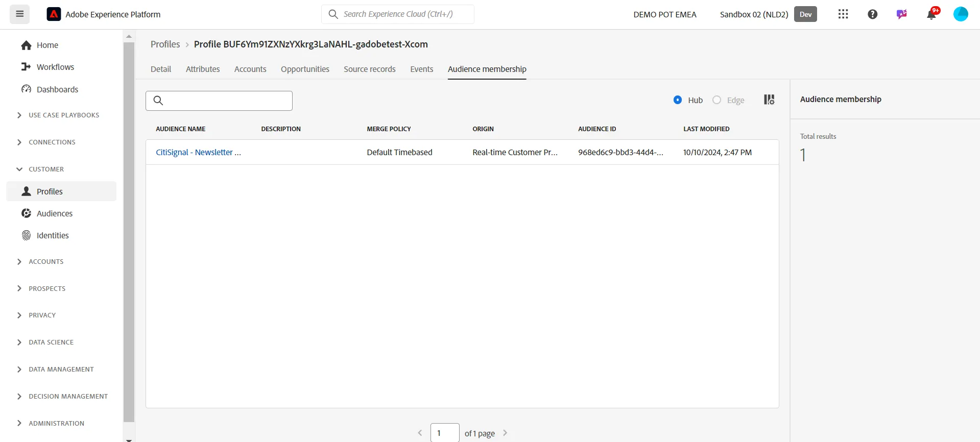This screenshot has height=442, width=980.
Task: Expand Accounts sidebar section
Action: click(40, 261)
